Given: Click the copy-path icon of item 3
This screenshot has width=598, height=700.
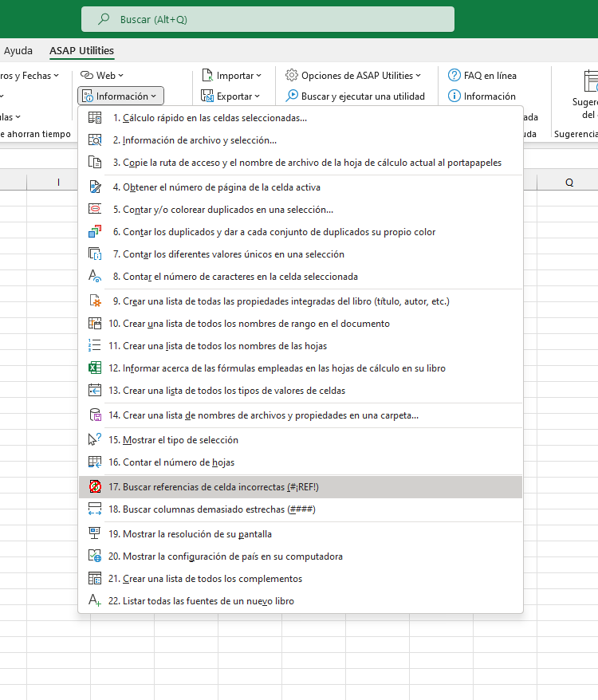Looking at the screenshot, I should (95, 163).
